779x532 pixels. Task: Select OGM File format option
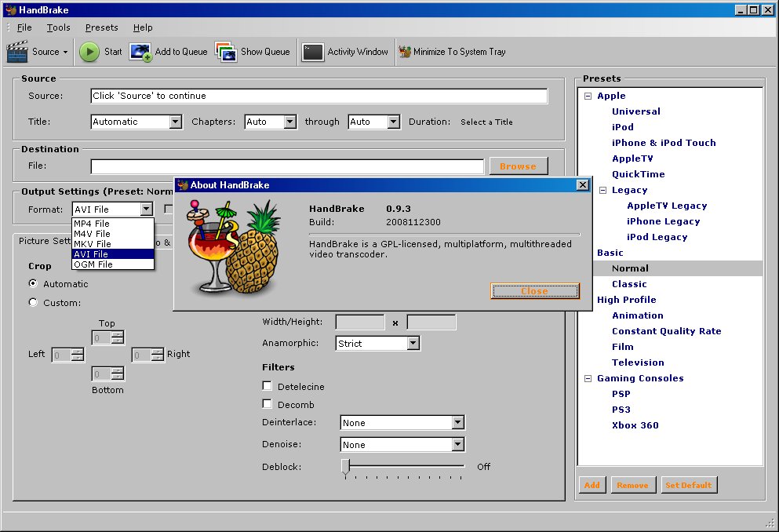[113, 264]
